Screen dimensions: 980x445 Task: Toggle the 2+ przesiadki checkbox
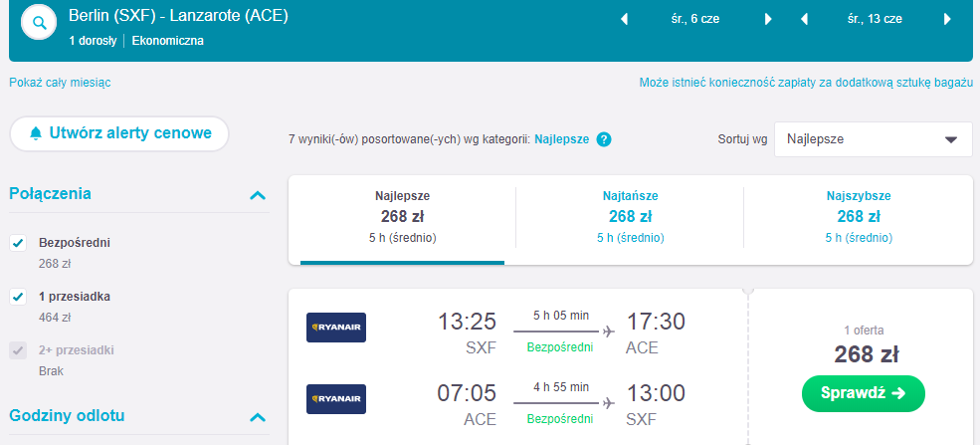(x=18, y=350)
